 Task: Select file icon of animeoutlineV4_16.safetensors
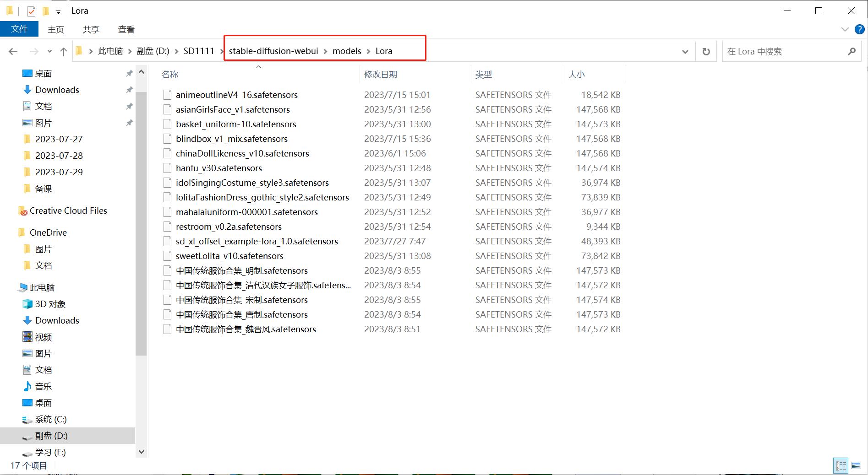(x=167, y=95)
